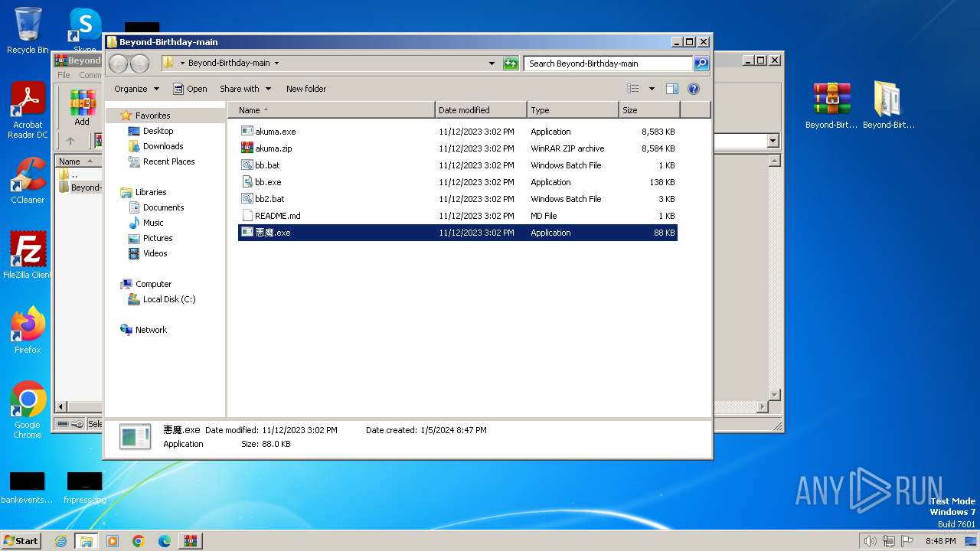Click WinRAR vertical scrollbar down arrow

(774, 395)
